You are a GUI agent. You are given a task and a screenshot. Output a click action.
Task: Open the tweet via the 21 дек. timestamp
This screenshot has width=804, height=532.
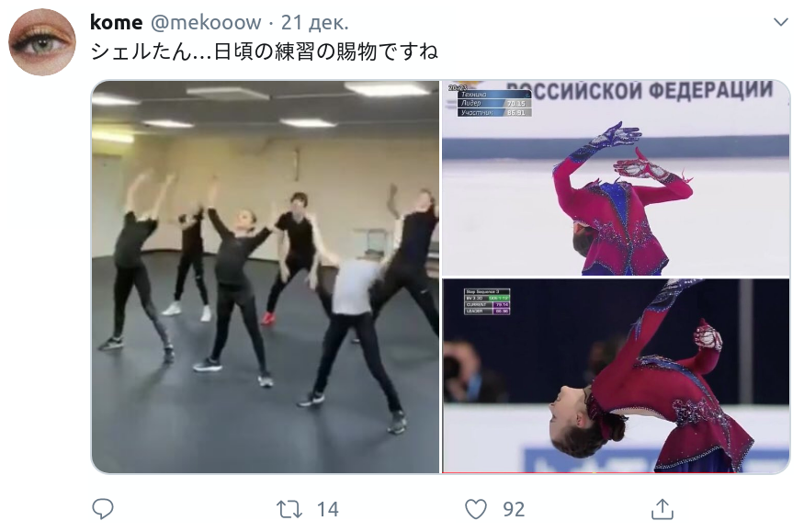(x=315, y=22)
